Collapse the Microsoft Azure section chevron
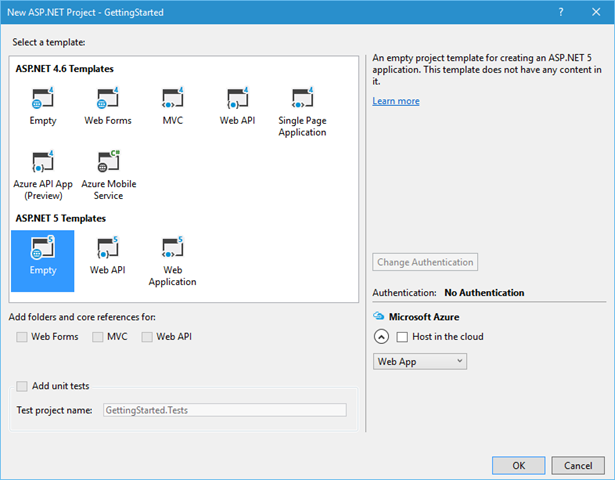The image size is (615, 480). point(381,337)
